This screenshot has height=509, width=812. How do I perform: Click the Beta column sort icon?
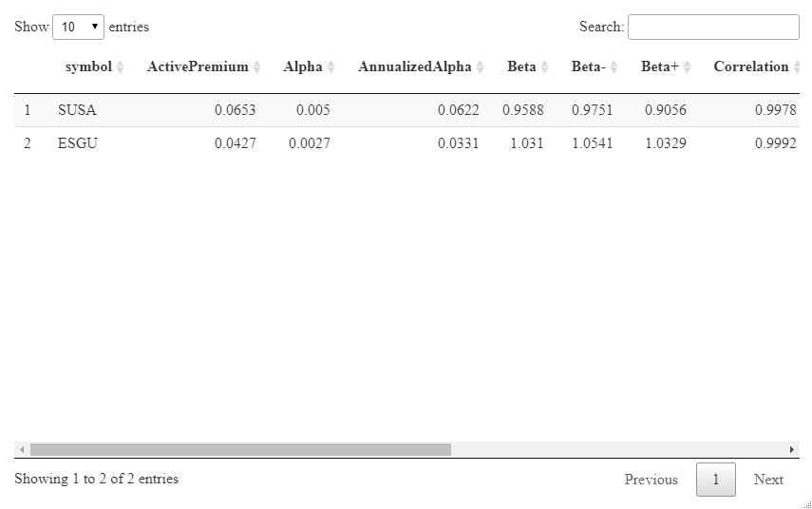(544, 66)
